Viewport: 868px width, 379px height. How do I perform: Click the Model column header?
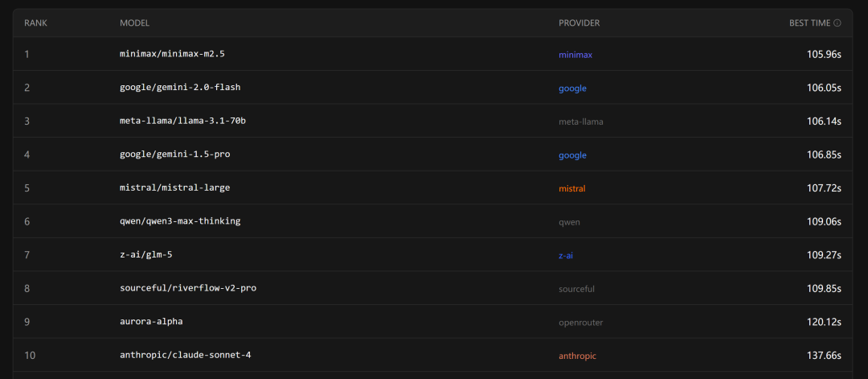pos(134,23)
